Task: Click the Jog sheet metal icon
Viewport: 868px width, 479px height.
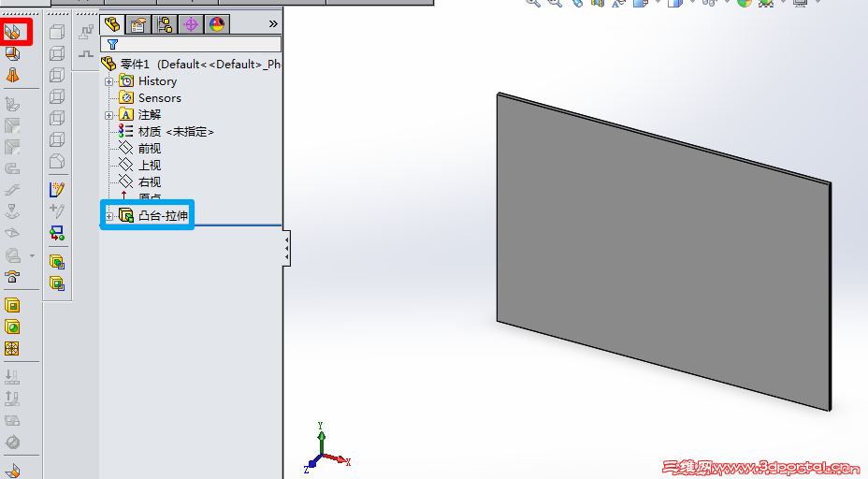Action: click(12, 190)
